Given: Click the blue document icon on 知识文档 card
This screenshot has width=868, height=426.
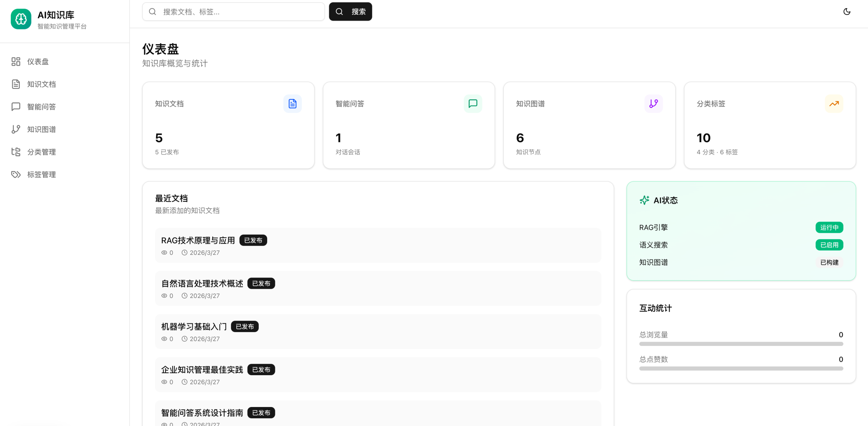Looking at the screenshot, I should (292, 104).
